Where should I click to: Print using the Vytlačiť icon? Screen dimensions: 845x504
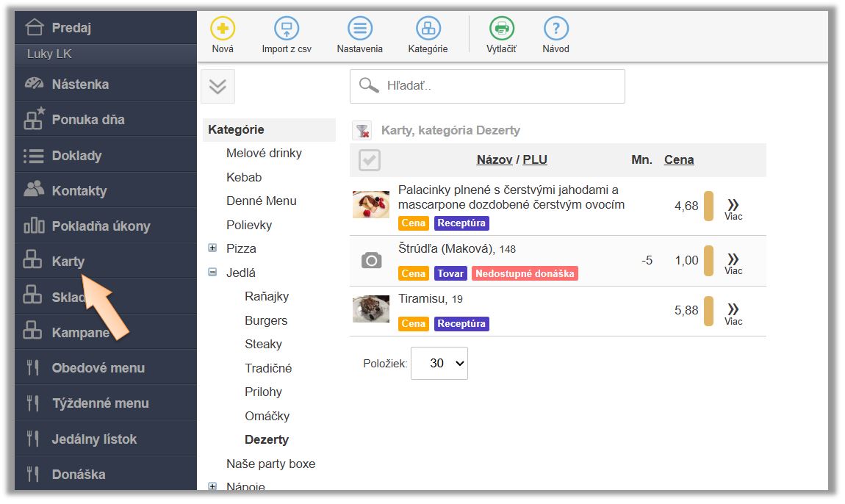502,29
